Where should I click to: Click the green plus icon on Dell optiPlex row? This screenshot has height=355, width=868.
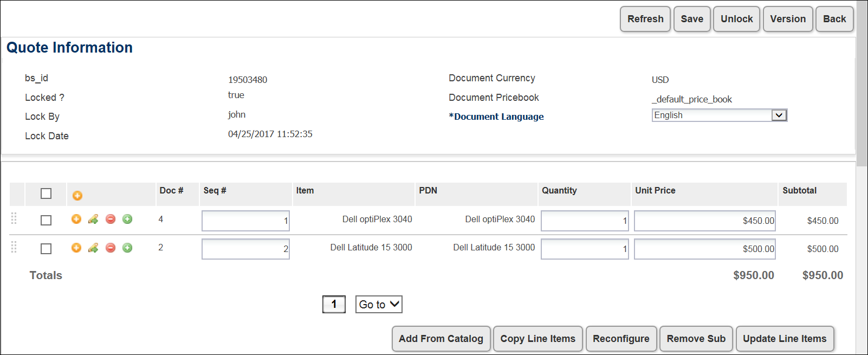coord(127,219)
